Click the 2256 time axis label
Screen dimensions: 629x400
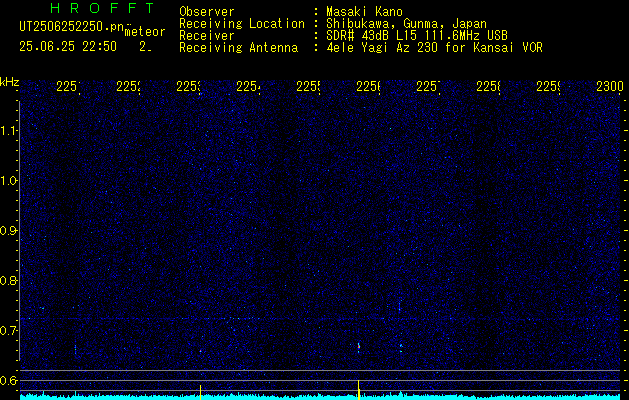click(x=368, y=87)
